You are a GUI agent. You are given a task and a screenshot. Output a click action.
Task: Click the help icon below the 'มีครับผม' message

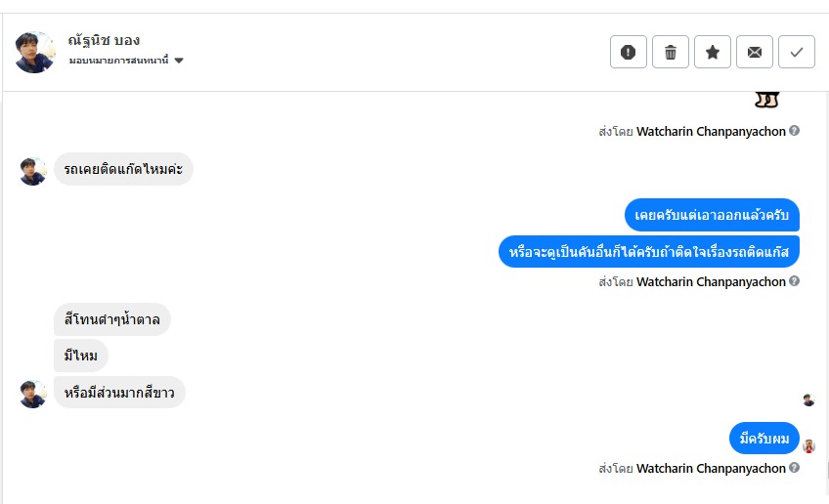pyautogui.click(x=795, y=468)
